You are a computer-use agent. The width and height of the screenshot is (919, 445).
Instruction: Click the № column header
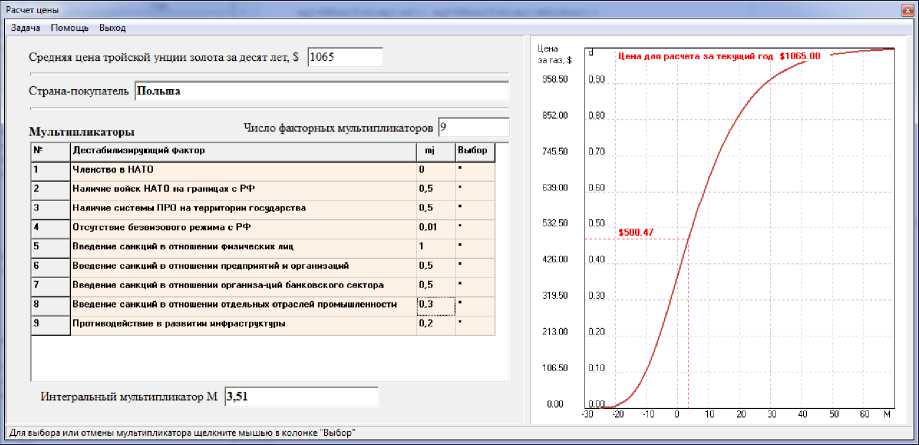coord(50,151)
